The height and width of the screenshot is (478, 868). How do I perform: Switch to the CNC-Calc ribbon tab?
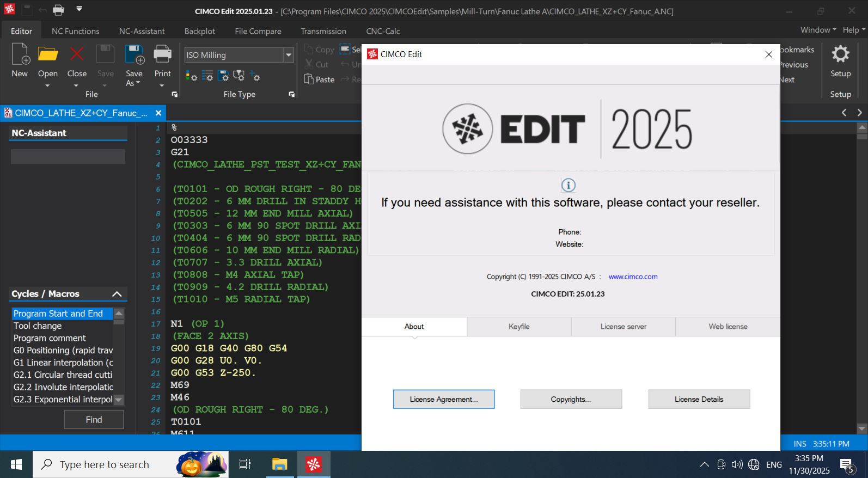383,31
